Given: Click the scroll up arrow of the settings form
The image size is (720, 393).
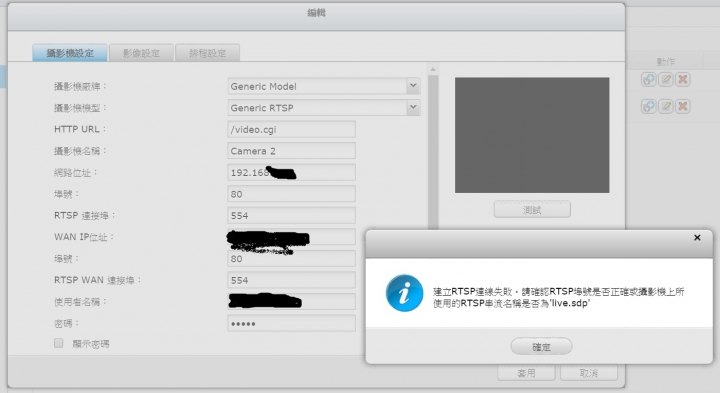Looking at the screenshot, I should tap(433, 70).
